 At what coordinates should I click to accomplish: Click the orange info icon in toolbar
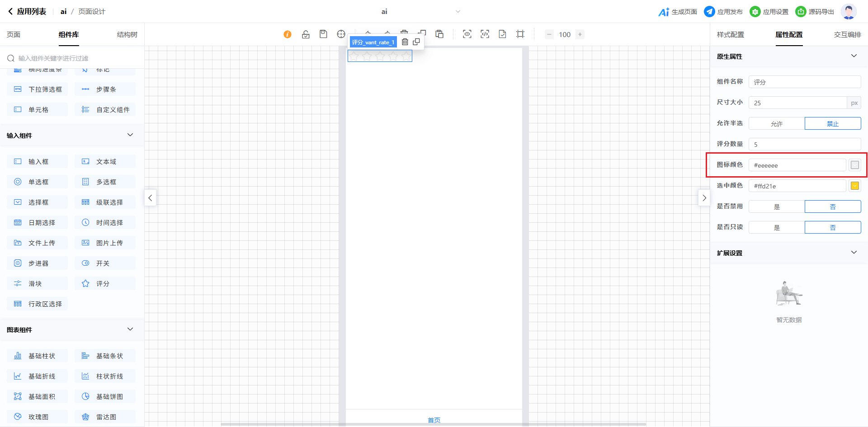(288, 34)
